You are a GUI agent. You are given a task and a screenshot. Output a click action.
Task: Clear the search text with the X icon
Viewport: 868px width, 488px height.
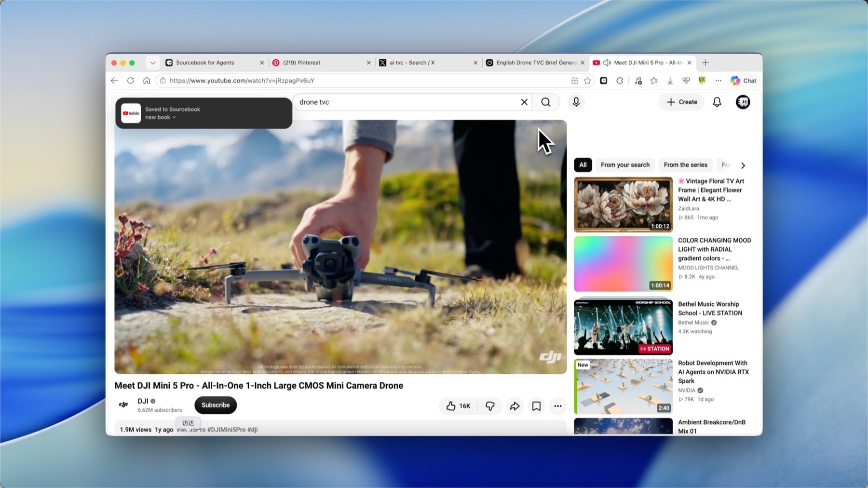pyautogui.click(x=524, y=102)
